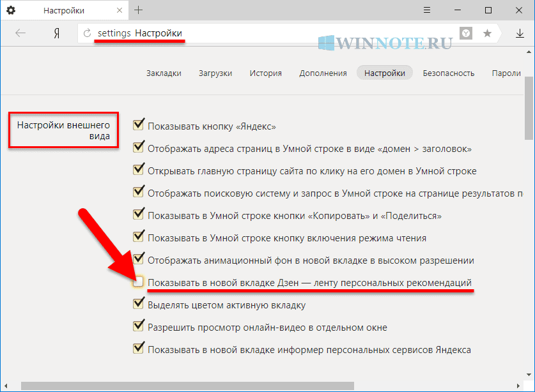
Task: Click the text «Показывать кнопку «Яндекс»»
Action: coord(212,126)
